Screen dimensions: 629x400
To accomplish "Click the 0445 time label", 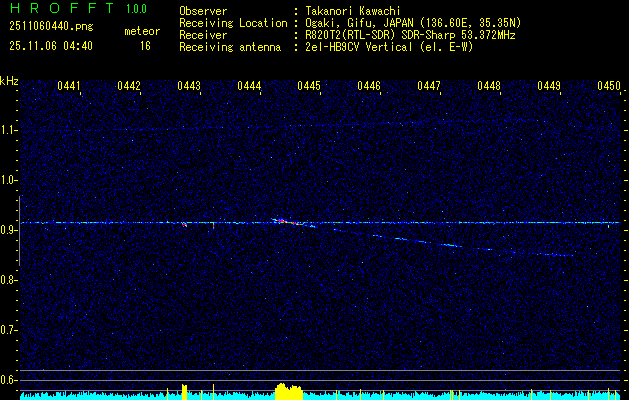I will point(309,86).
